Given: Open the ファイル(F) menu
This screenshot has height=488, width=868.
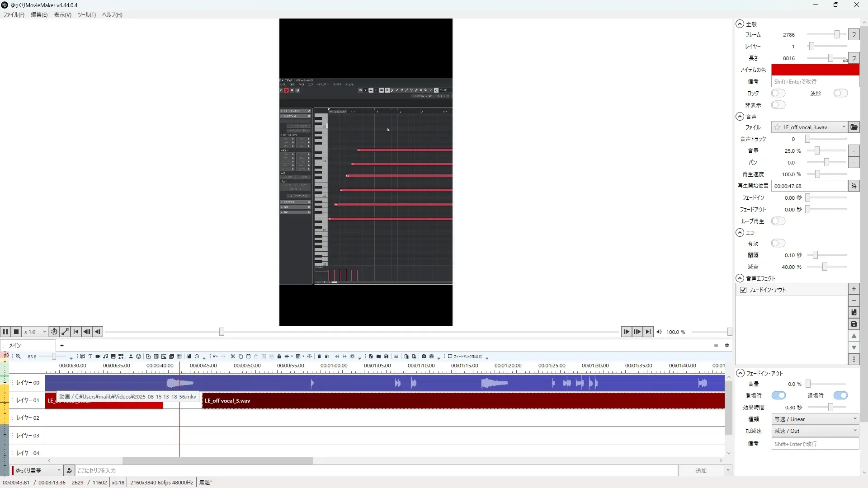Looking at the screenshot, I should (14, 15).
